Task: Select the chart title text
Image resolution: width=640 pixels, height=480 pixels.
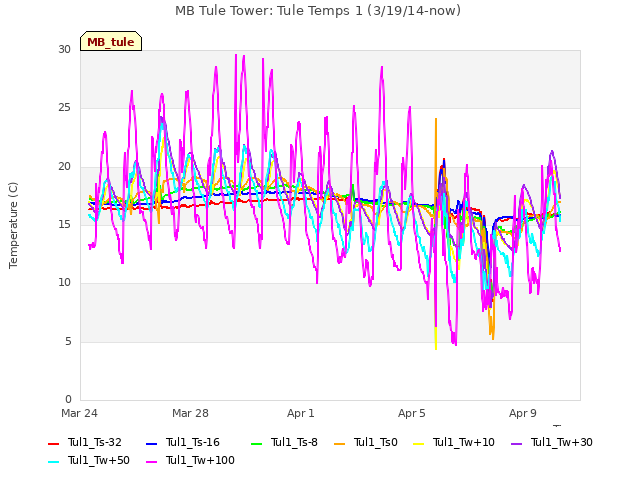Action: 318,11
